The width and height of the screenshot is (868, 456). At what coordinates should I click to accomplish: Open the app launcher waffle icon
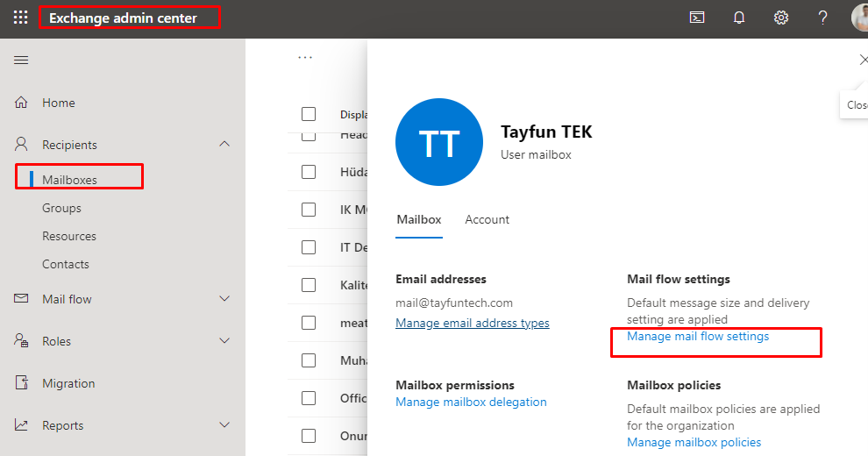pos(21,18)
